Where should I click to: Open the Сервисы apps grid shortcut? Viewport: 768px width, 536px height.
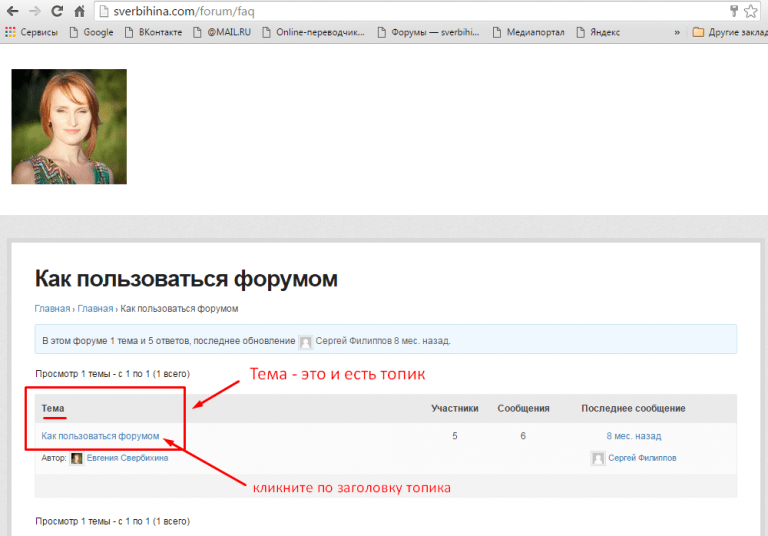(x=32, y=32)
